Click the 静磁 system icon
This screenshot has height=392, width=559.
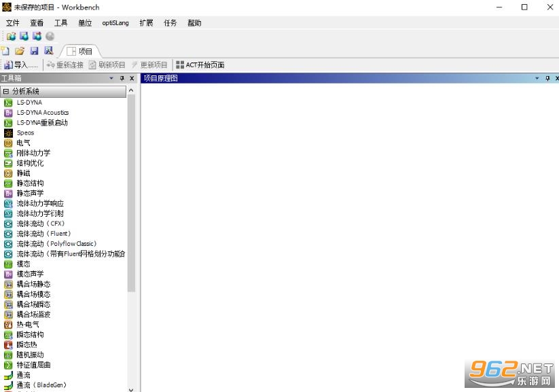[x=8, y=173]
